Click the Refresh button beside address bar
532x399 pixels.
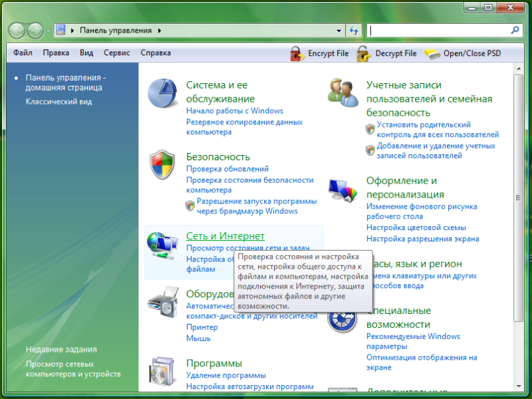[x=354, y=31]
